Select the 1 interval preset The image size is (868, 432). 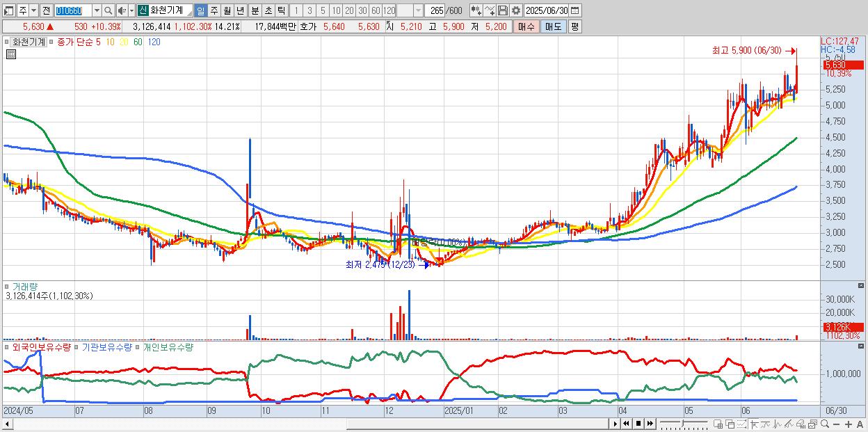click(296, 10)
